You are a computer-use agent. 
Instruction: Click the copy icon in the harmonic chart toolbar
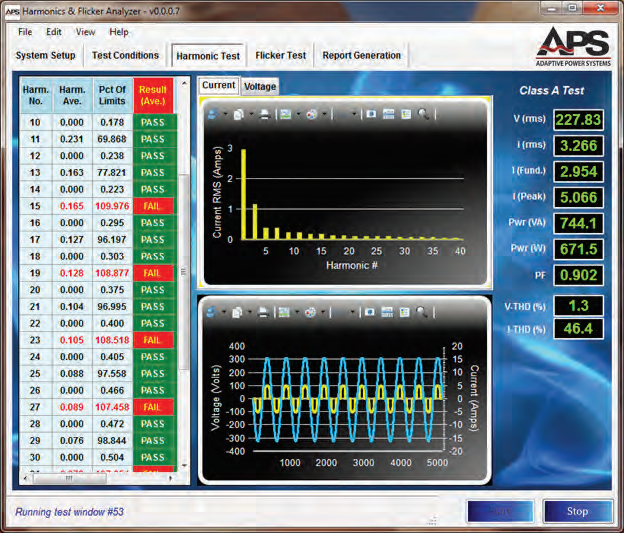point(238,115)
